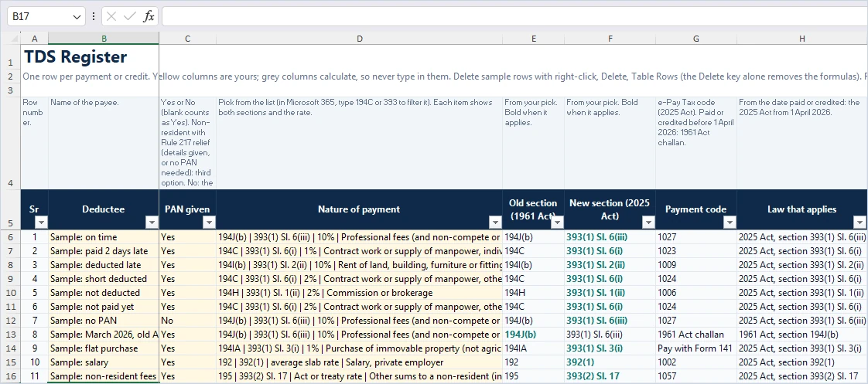Click new section cell '392(1)'
This screenshot has width=868, height=384.
610,362
